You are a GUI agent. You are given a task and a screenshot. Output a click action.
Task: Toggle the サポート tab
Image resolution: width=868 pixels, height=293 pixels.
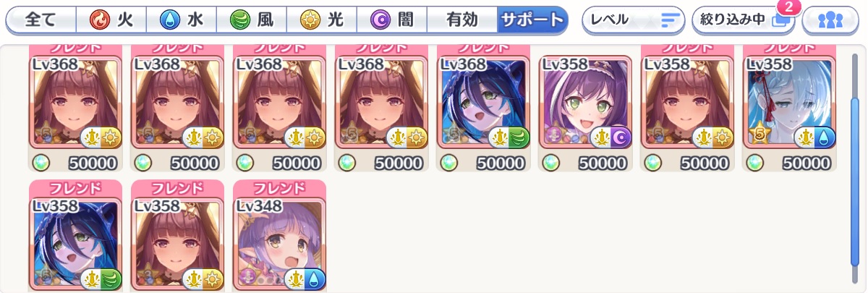tap(532, 20)
